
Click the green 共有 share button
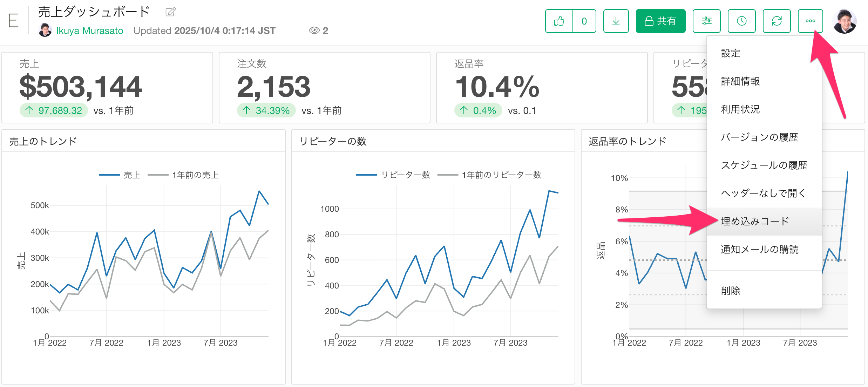click(x=660, y=21)
